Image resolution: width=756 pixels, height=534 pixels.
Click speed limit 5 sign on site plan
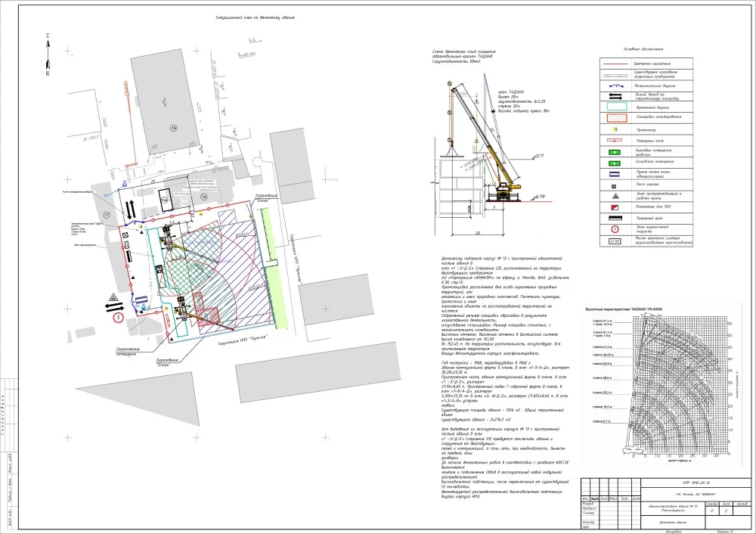point(117,320)
